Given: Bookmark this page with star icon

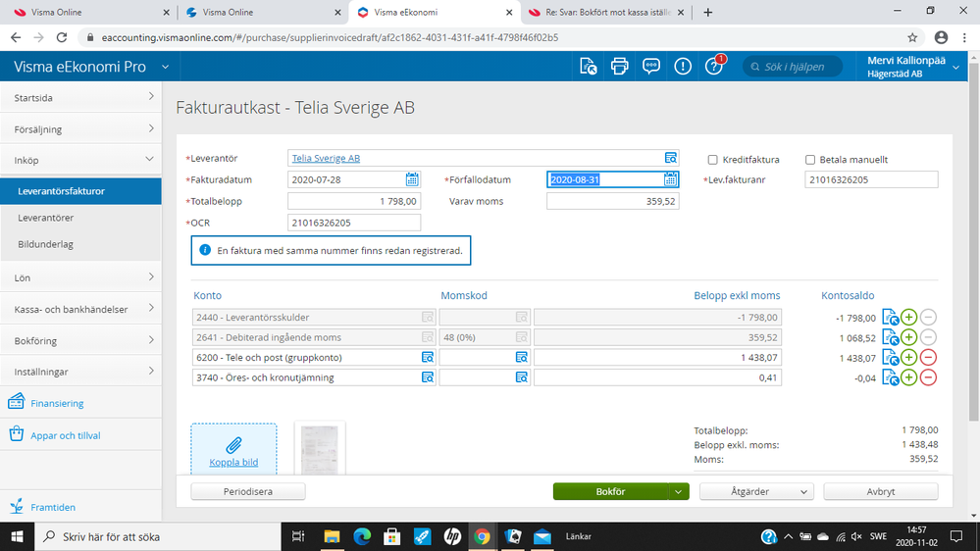Looking at the screenshot, I should pos(912,37).
